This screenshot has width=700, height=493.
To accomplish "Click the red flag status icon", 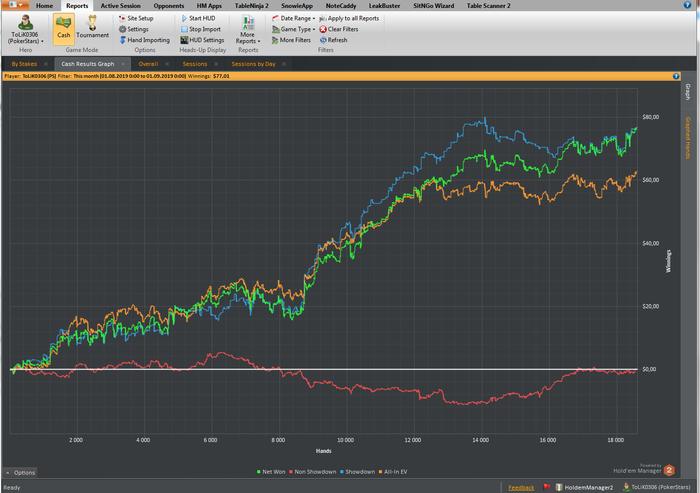I will coord(546,487).
